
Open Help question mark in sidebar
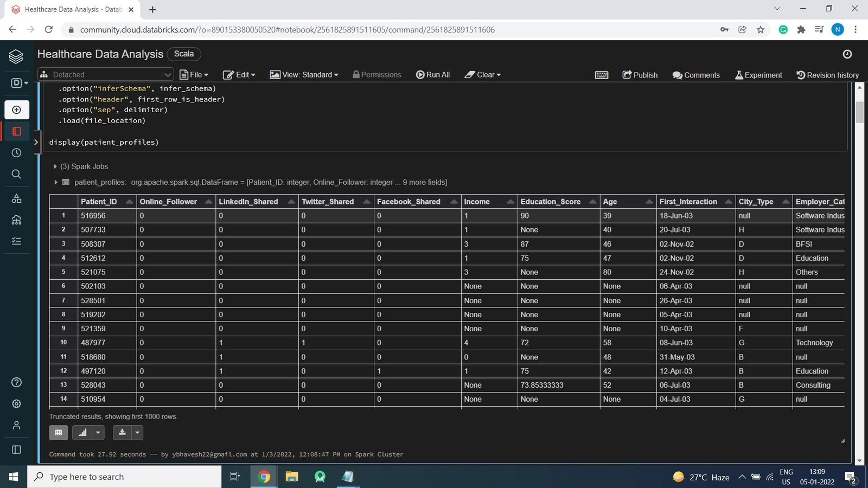(x=16, y=382)
